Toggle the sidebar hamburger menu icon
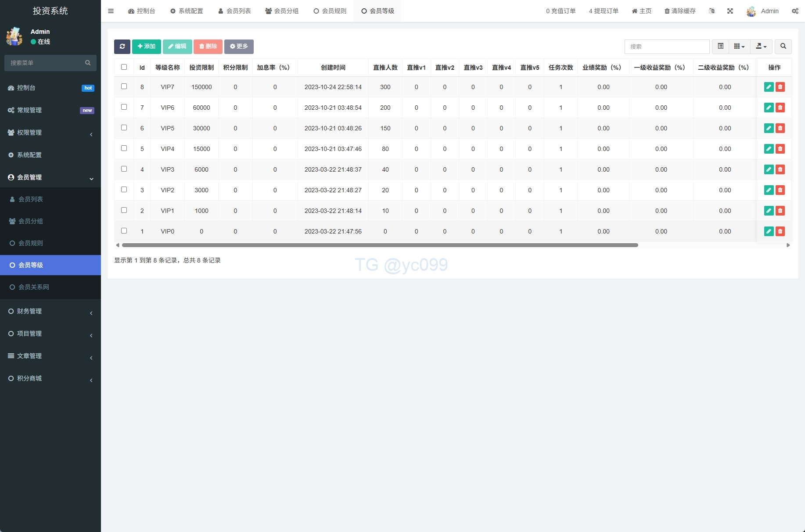 tap(111, 11)
